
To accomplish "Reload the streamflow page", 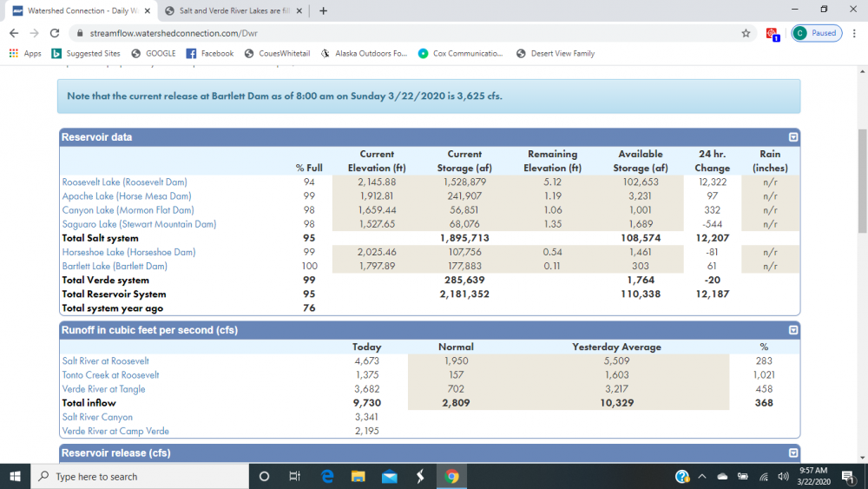I will point(54,33).
